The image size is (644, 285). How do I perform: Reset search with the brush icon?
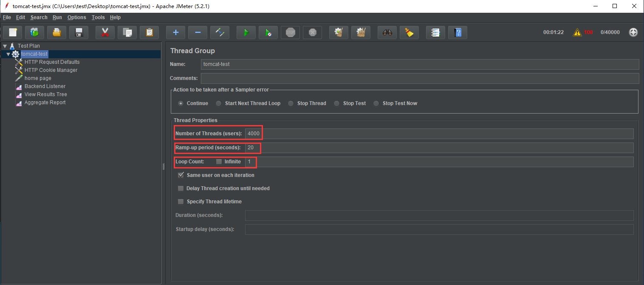click(x=410, y=32)
